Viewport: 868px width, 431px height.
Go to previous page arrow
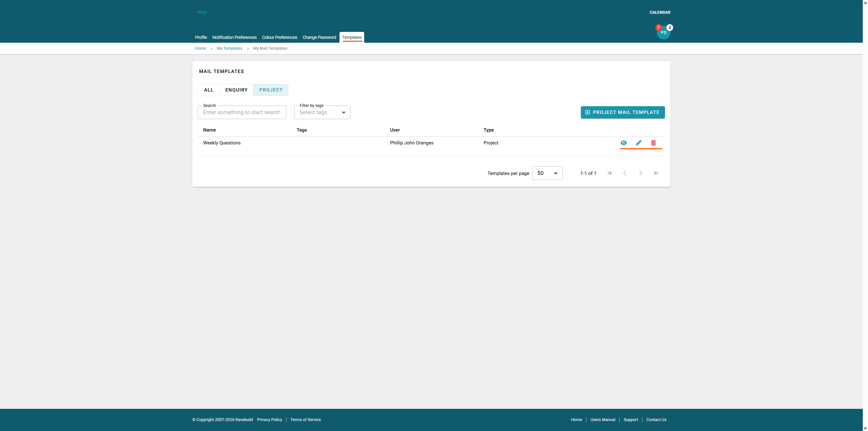(x=625, y=173)
